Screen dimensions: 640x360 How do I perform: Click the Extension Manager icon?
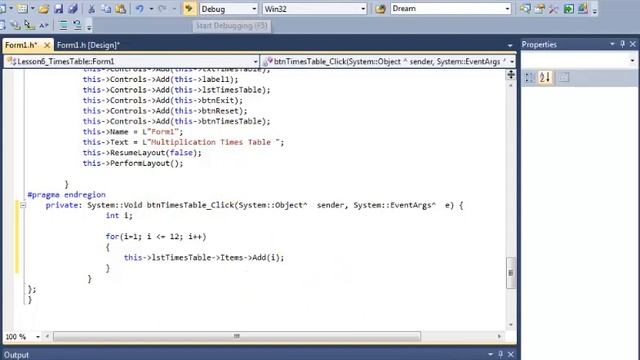pos(582,9)
